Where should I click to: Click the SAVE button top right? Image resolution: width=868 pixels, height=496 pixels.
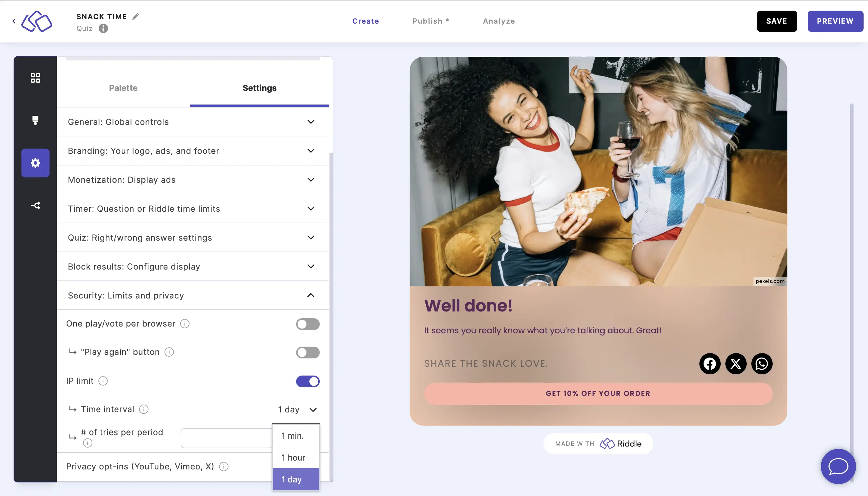(777, 21)
